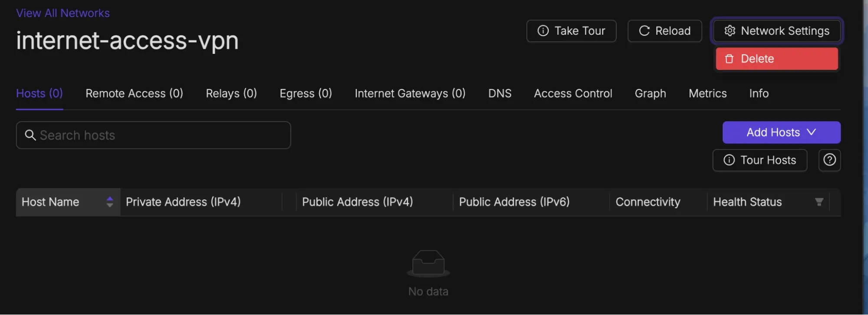View the Access Control tab

click(573, 94)
